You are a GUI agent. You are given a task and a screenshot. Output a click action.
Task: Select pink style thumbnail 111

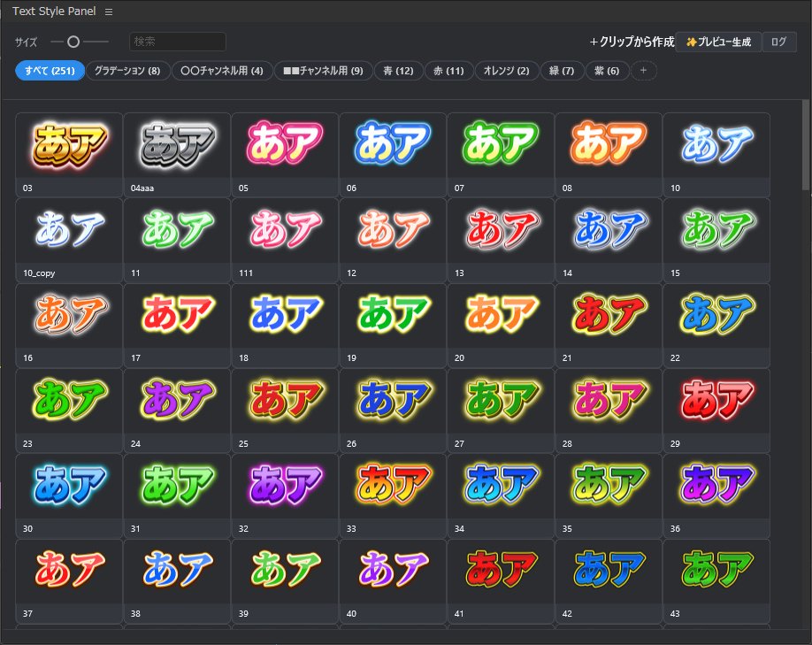(285, 240)
